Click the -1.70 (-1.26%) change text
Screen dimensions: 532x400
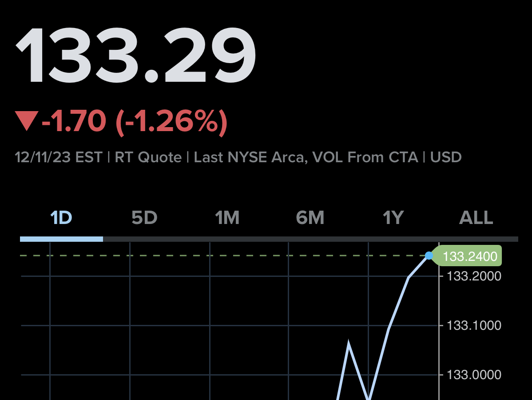point(135,121)
